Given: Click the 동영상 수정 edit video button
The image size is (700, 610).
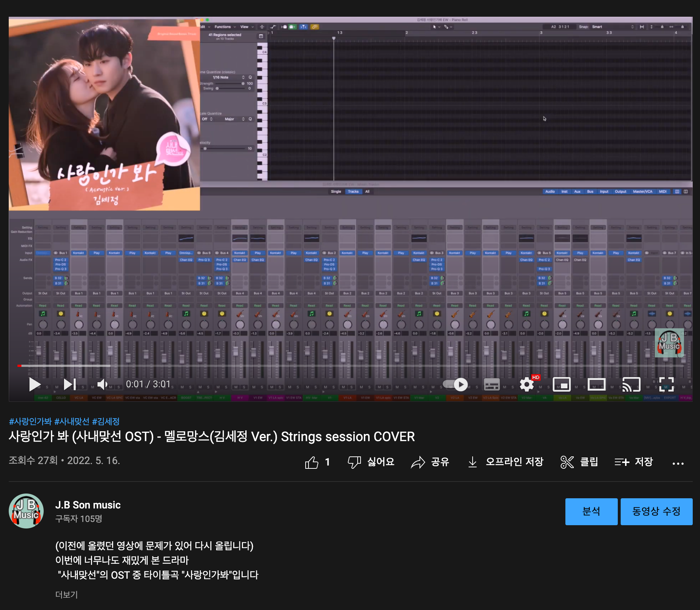Looking at the screenshot, I should (x=656, y=511).
